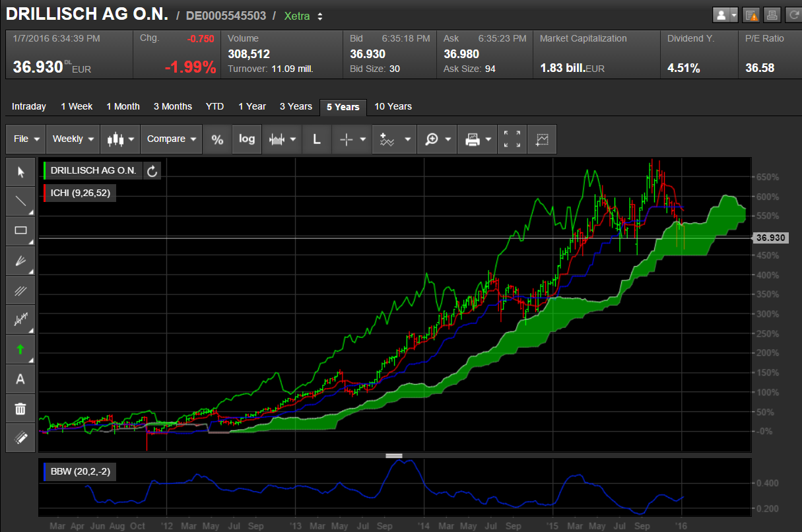Select the rectangle drawing tool
The image size is (802, 532).
(x=20, y=230)
